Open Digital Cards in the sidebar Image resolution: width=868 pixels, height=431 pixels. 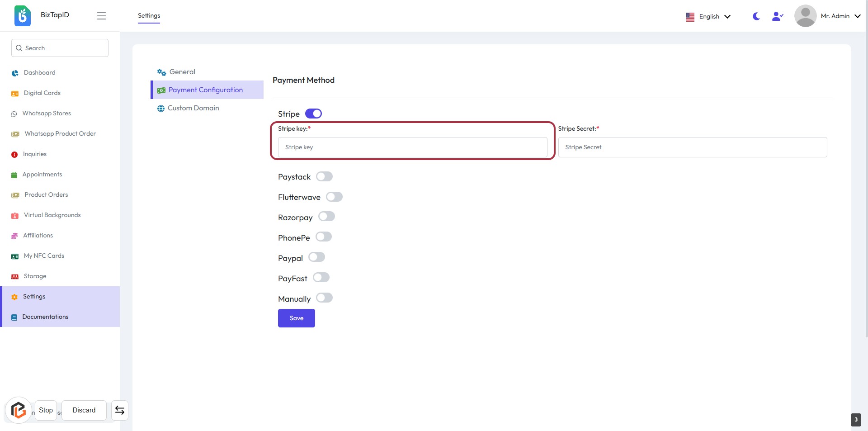point(42,93)
